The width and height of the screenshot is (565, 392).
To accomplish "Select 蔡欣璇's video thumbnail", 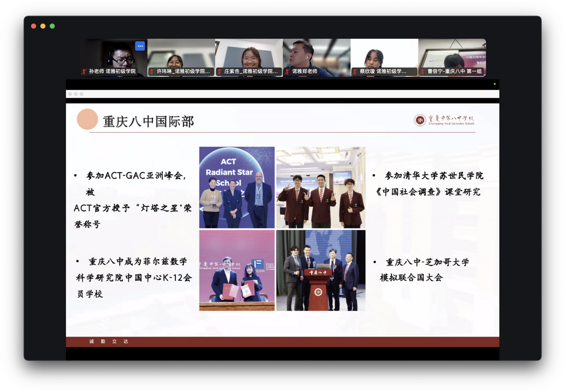I will click(x=384, y=55).
